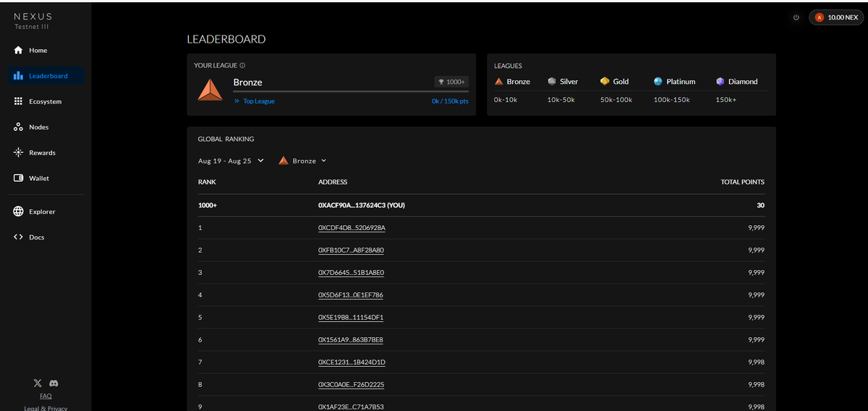Open the FAQ link
868x411 pixels.
(46, 396)
